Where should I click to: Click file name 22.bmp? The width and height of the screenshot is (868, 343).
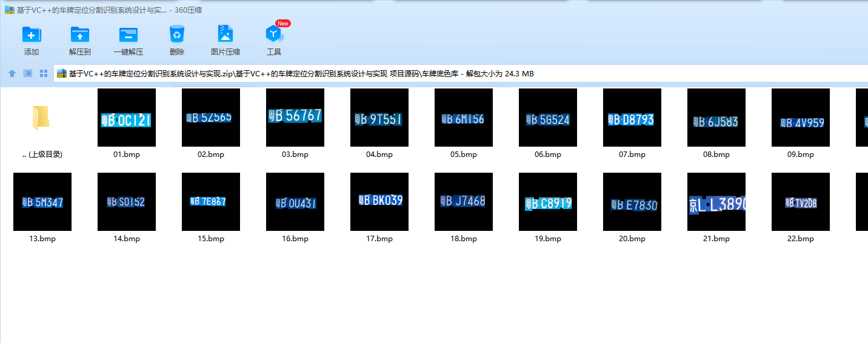pyautogui.click(x=801, y=239)
